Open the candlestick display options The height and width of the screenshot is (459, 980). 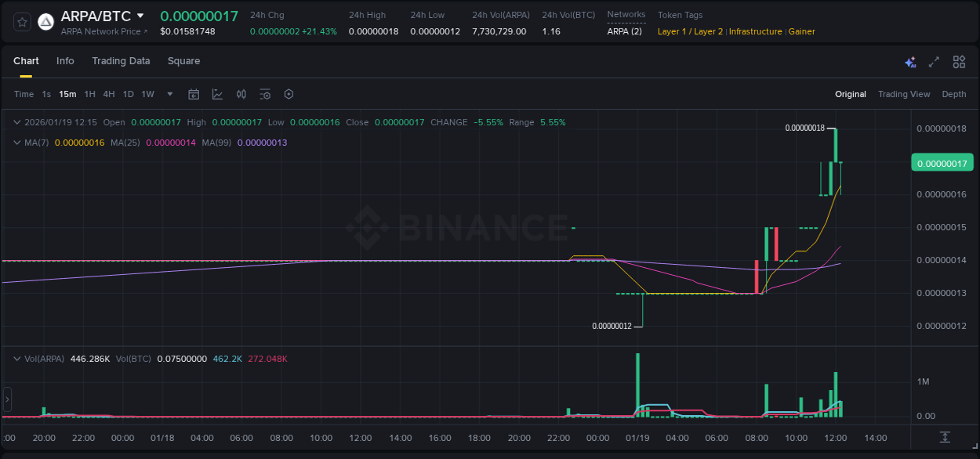(x=241, y=94)
